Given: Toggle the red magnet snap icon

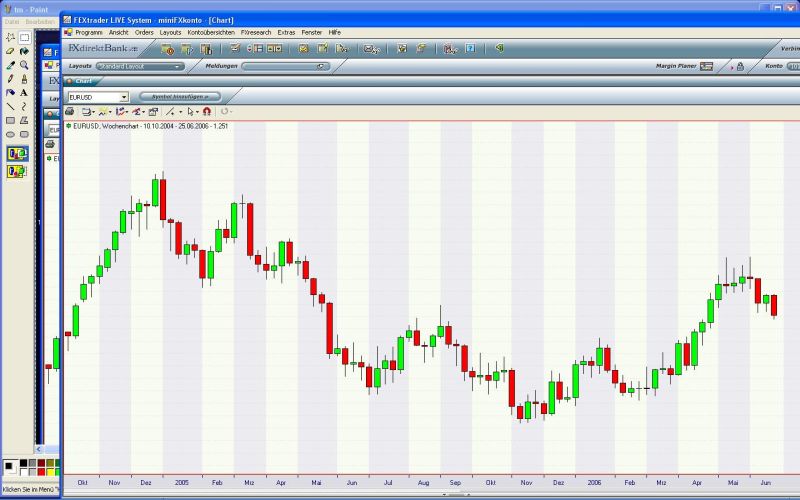Looking at the screenshot, I should coord(207,111).
